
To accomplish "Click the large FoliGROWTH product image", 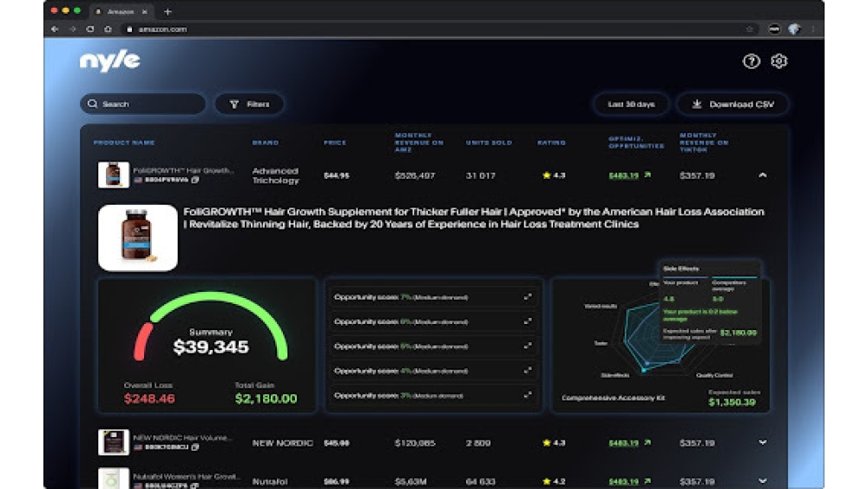I will coord(138,238).
